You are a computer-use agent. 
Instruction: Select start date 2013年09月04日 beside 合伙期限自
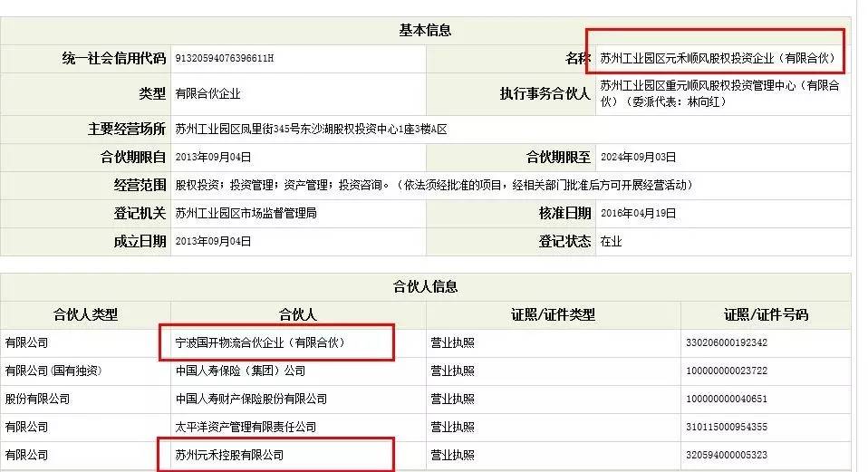click(213, 157)
